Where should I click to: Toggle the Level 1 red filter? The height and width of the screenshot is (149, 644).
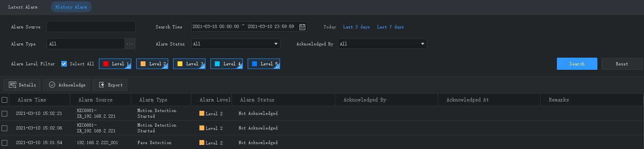click(x=115, y=64)
